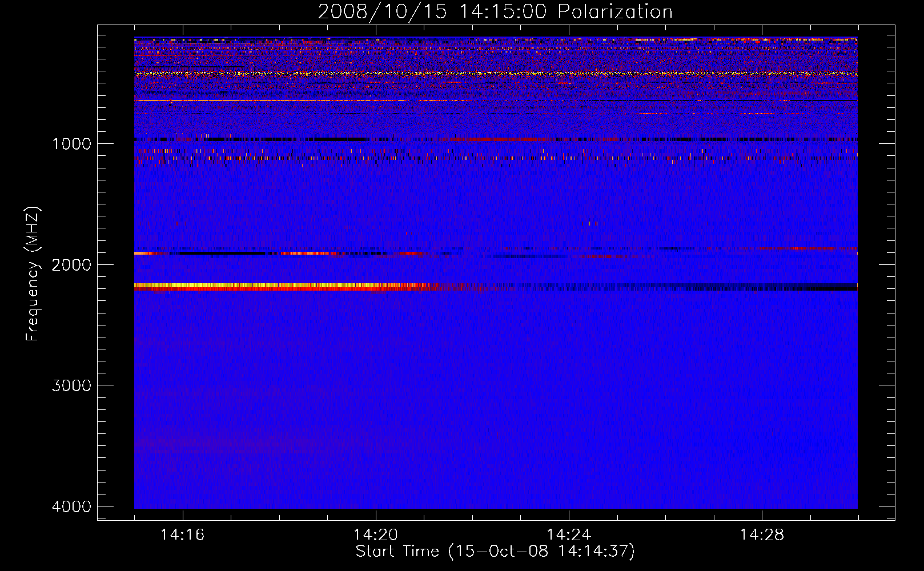Click the 14:16 time tick label
The width and height of the screenshot is (924, 571).
click(x=182, y=534)
